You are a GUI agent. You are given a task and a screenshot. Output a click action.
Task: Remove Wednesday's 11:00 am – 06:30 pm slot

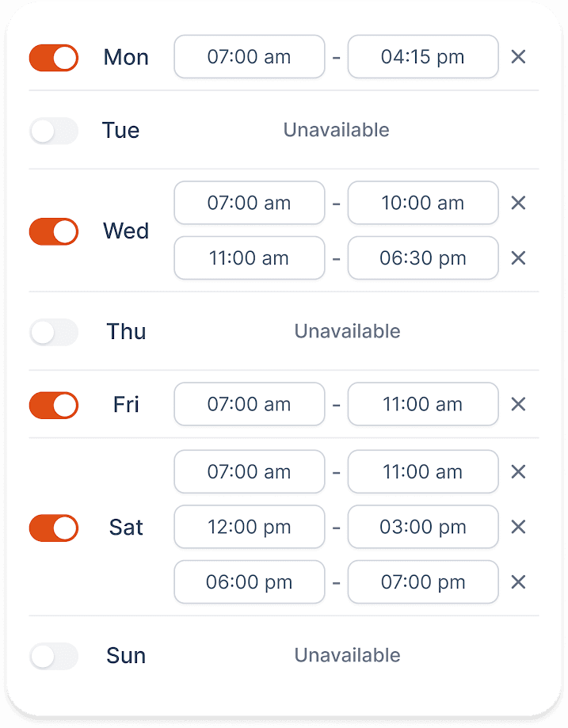(518, 258)
